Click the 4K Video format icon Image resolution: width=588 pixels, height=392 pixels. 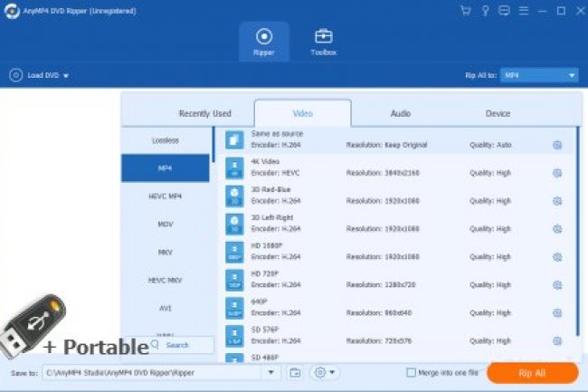[x=234, y=168]
